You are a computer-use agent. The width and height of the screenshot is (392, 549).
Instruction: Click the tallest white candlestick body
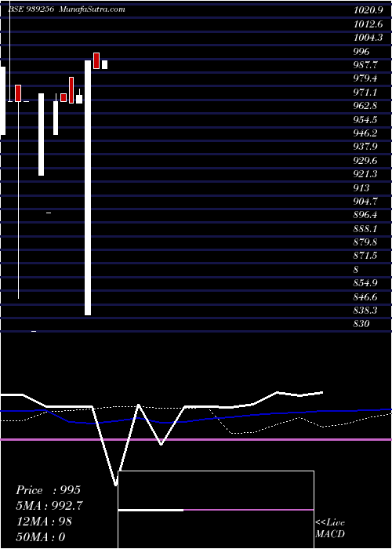[88, 187]
